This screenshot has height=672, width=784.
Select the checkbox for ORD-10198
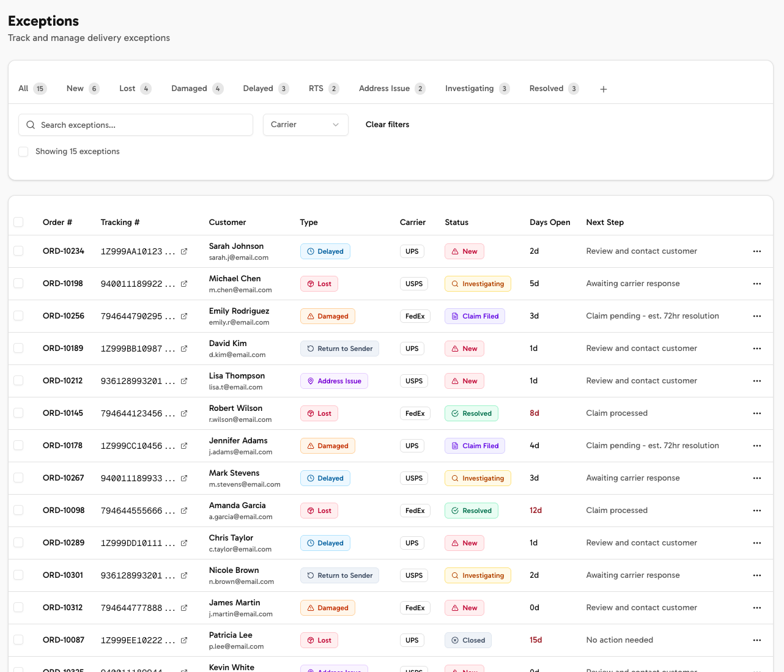click(x=18, y=284)
